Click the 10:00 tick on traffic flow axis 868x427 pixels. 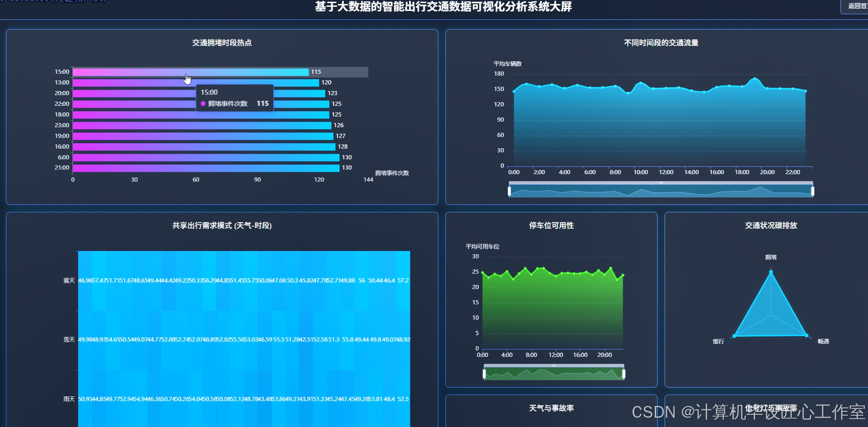(x=641, y=172)
